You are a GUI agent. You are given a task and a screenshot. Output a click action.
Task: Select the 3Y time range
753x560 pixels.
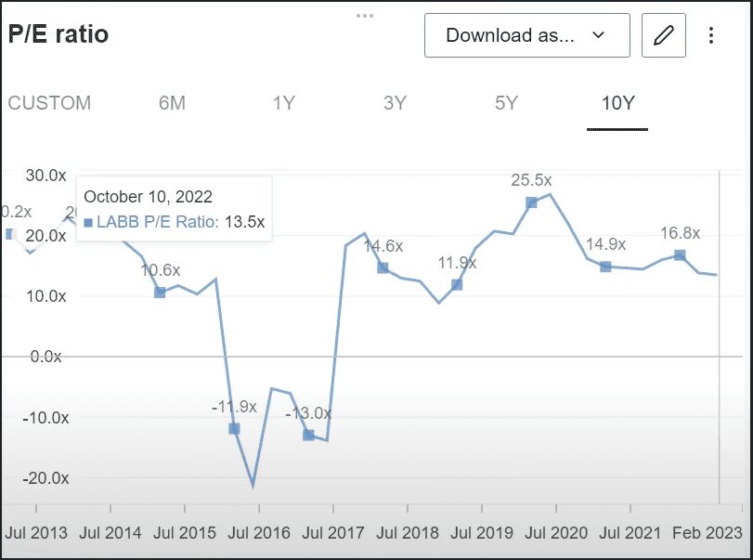click(395, 103)
